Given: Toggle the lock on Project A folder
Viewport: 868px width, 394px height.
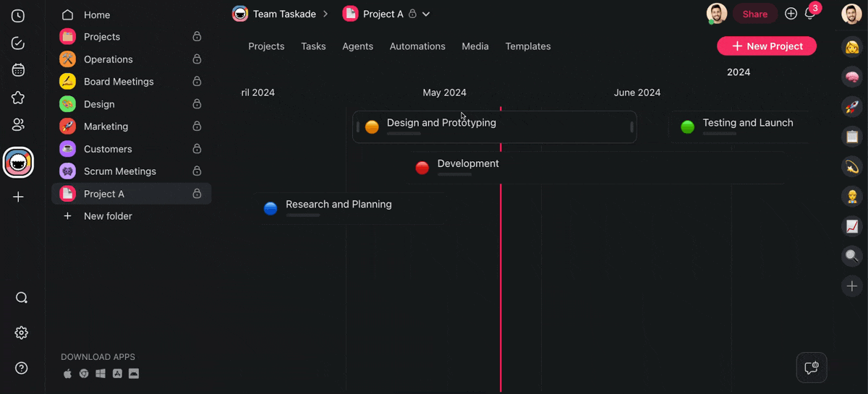Looking at the screenshot, I should point(197,194).
